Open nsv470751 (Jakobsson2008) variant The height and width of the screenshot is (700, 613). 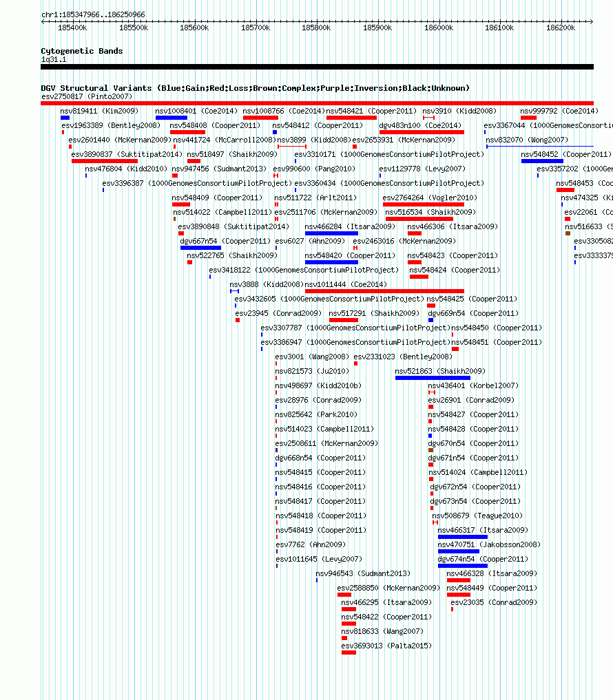(x=490, y=544)
